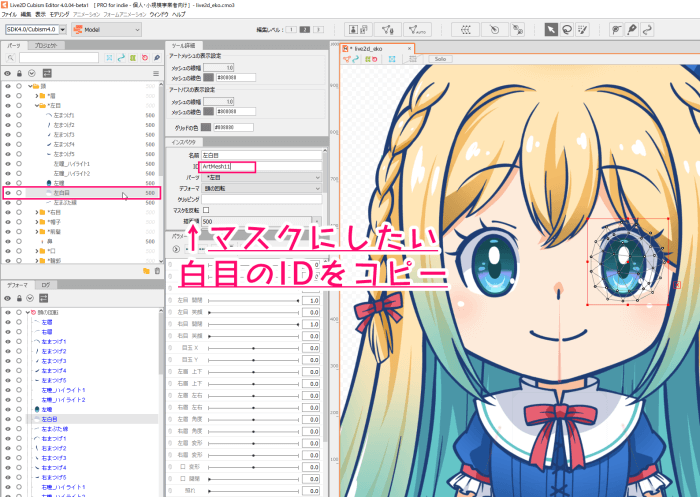Click the swap display icon in Deformer panel header
This screenshot has height=497, width=700.
[x=43, y=298]
